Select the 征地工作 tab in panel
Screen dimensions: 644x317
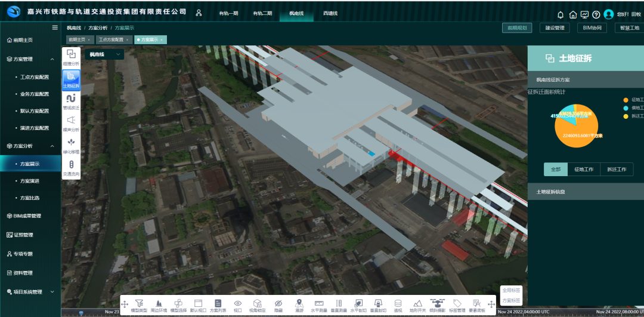click(x=583, y=170)
